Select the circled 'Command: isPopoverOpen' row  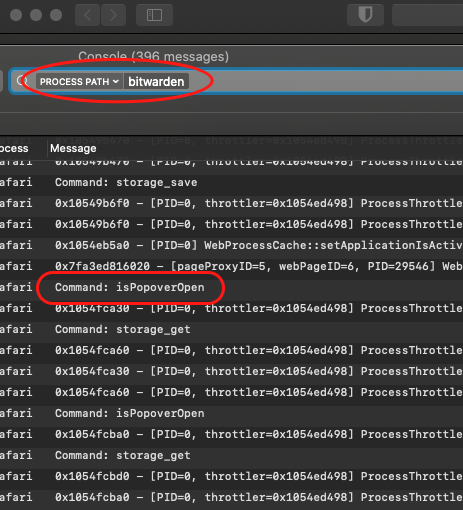[231, 287]
